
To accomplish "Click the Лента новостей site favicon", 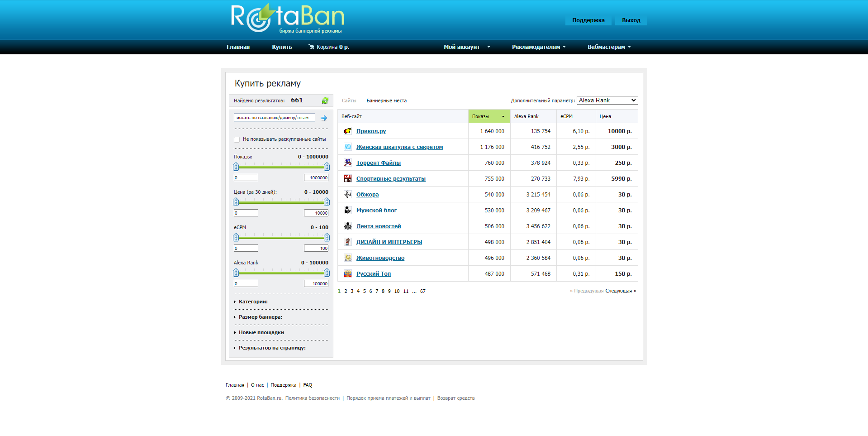I will [348, 226].
